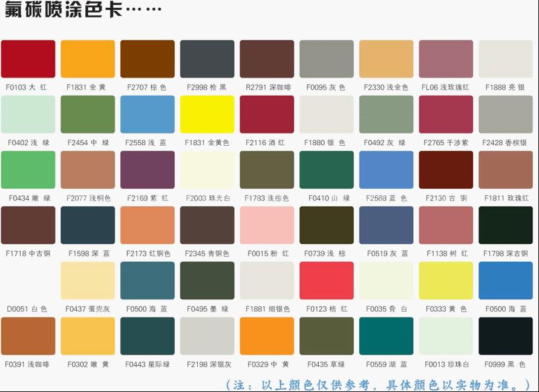Choose the F0329 中黄 orange swatch

coord(267,336)
